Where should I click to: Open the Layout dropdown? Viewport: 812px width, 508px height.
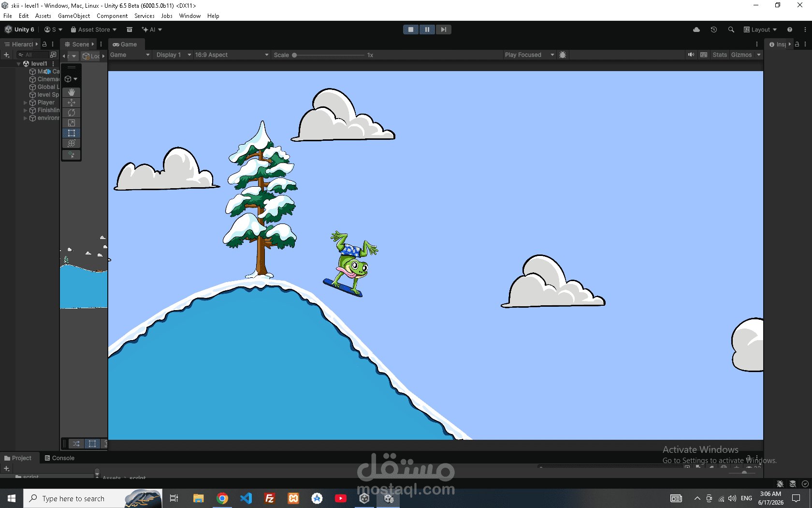pyautogui.click(x=760, y=30)
